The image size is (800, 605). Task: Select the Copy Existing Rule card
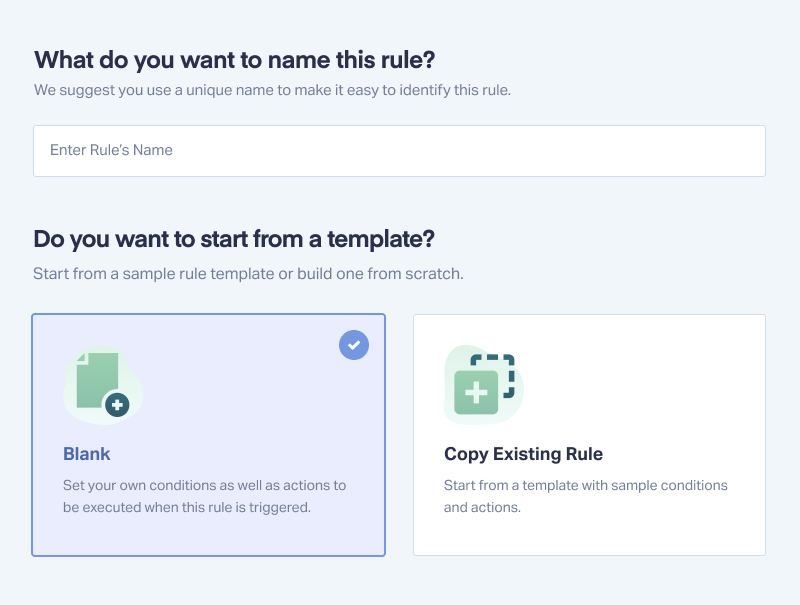point(589,435)
